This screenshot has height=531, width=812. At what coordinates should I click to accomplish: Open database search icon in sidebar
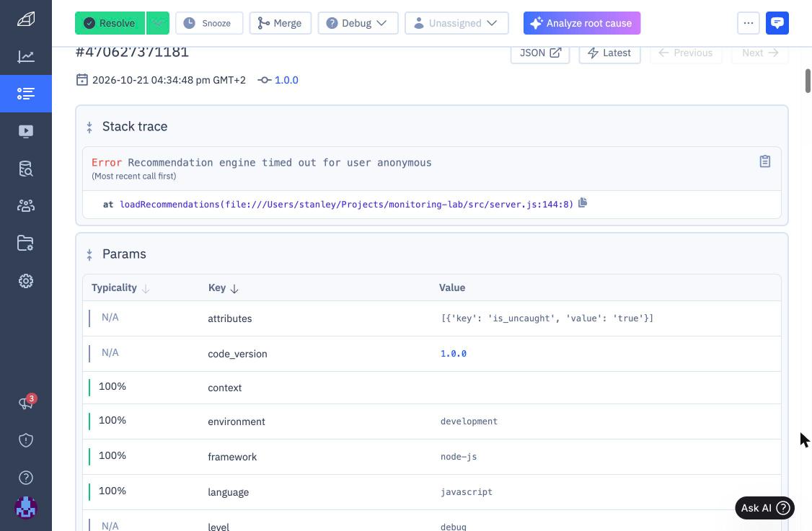point(26,169)
